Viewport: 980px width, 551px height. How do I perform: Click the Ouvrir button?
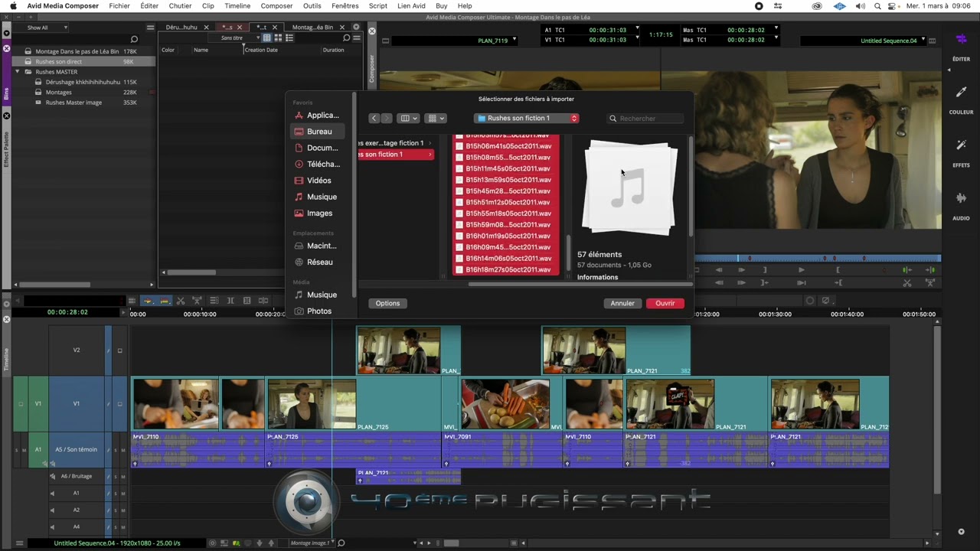pos(665,303)
